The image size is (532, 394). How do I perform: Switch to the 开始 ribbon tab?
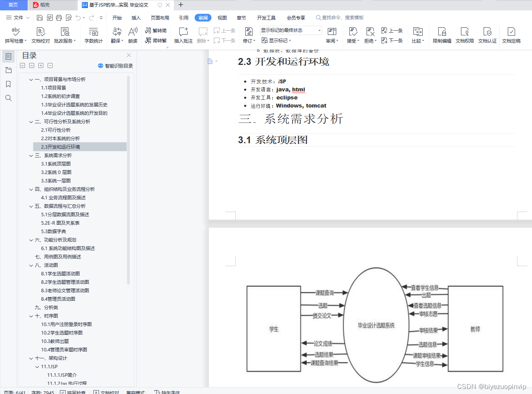point(117,18)
